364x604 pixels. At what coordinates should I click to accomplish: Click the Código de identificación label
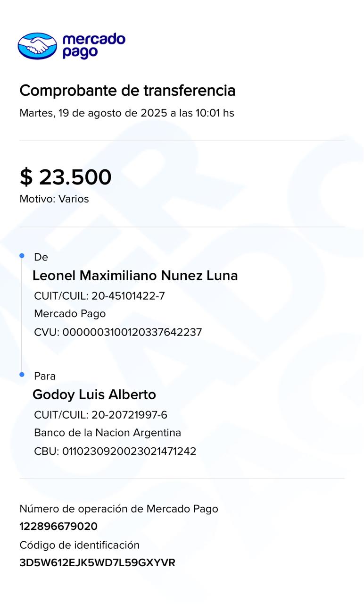click(x=80, y=545)
